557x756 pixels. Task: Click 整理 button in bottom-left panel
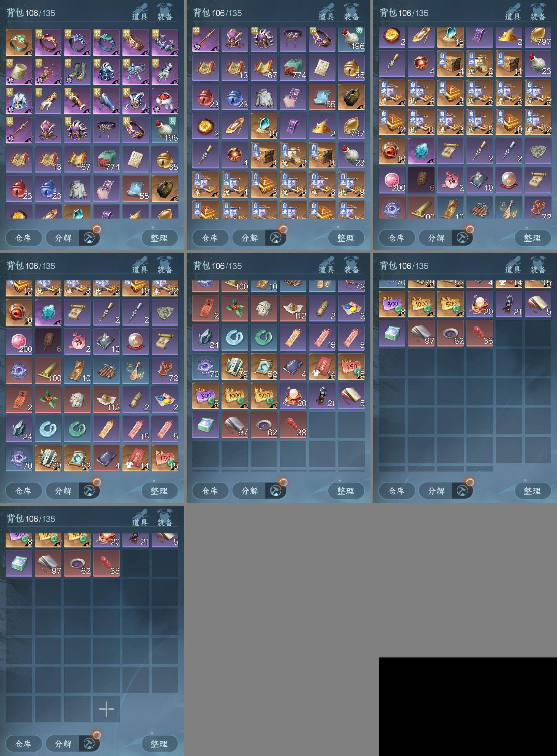point(160,744)
